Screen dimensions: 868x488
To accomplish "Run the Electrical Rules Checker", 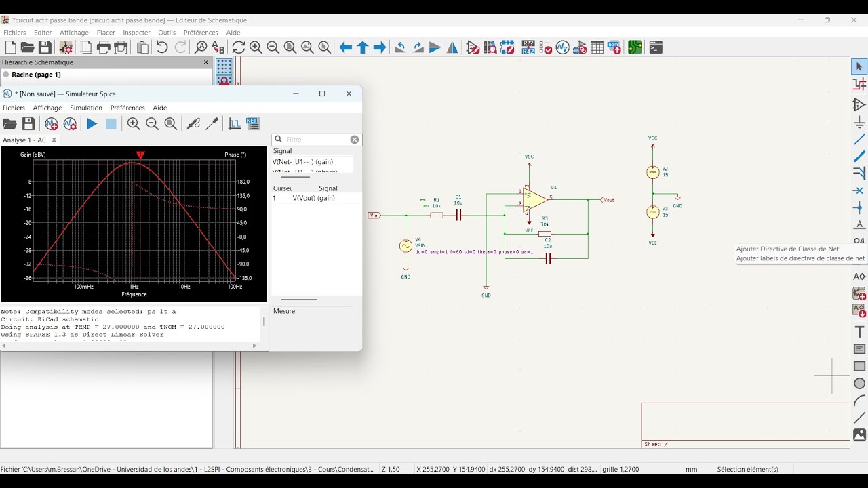I will click(x=545, y=47).
